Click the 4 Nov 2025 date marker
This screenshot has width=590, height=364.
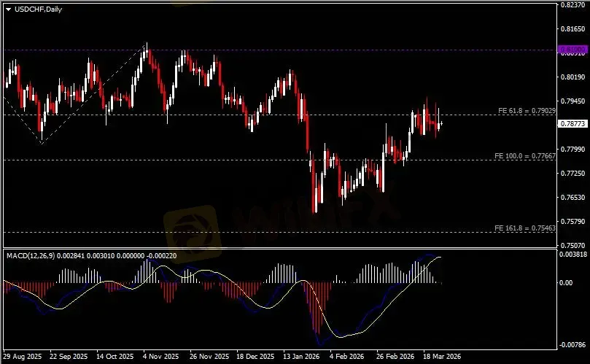pos(161,358)
